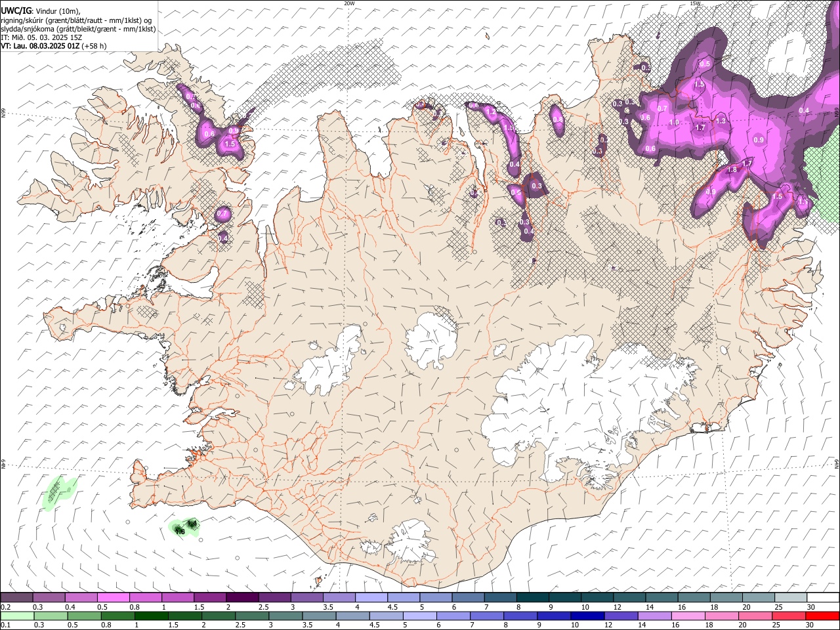Screen dimensions: 840x630
Task: Pick the bottom-row red swatch beginning at 25
Action: 787,616
